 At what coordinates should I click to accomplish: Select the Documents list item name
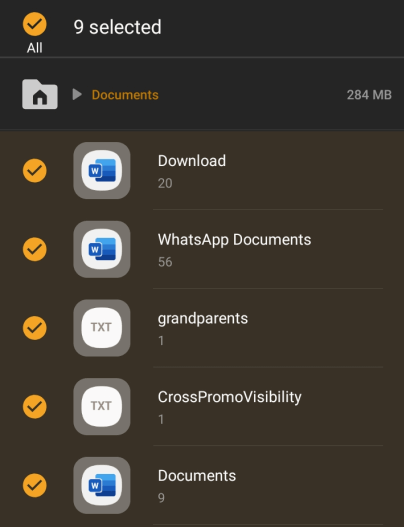197,476
